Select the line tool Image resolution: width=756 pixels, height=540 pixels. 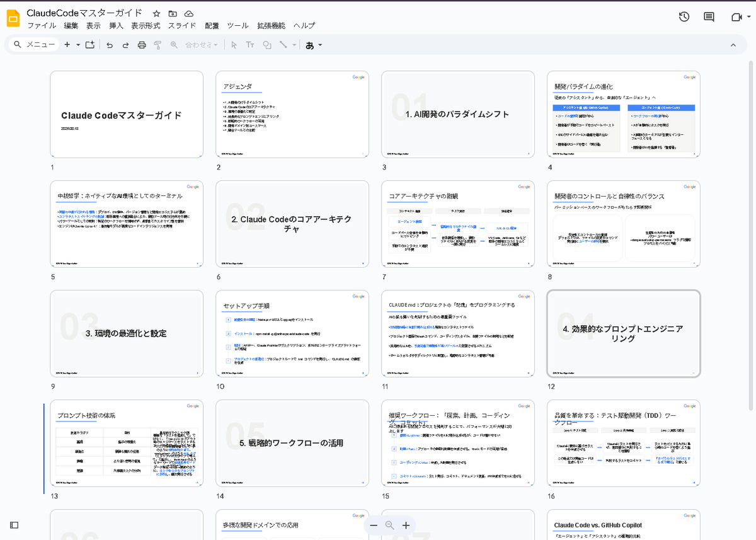[283, 45]
